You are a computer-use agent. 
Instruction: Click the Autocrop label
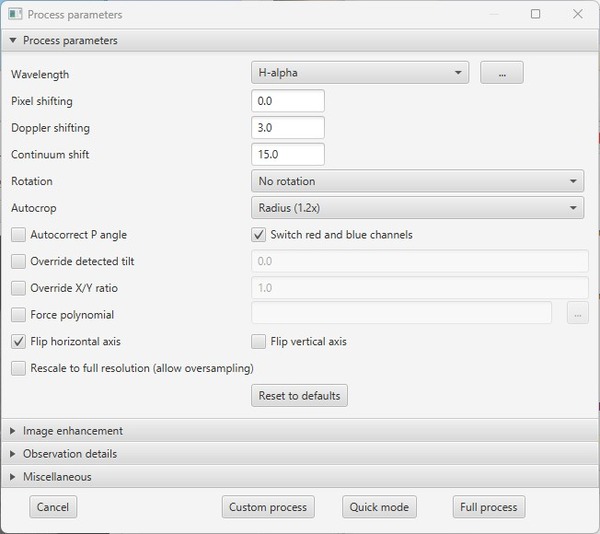coord(34,208)
